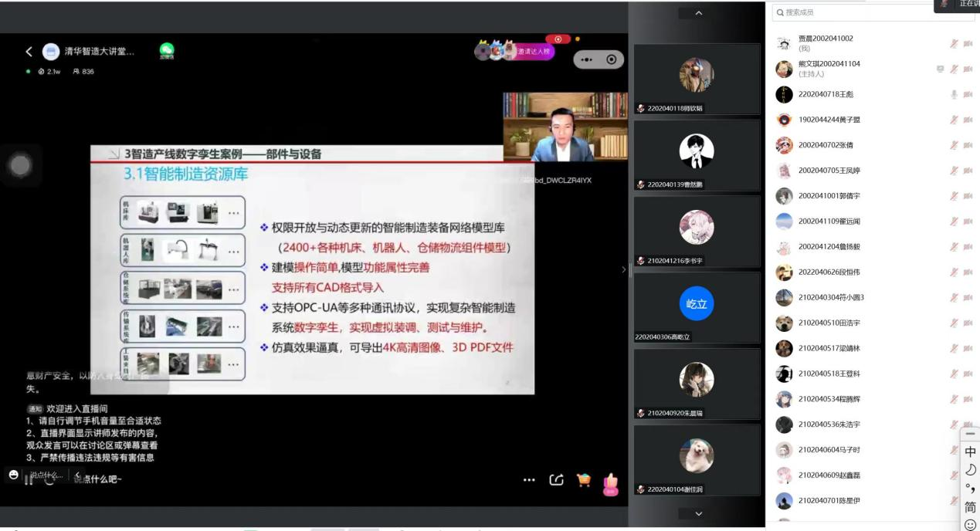Viewport: 980px width, 531px height.
Task: Collapse the video strip with the side arrow
Action: [x=624, y=269]
